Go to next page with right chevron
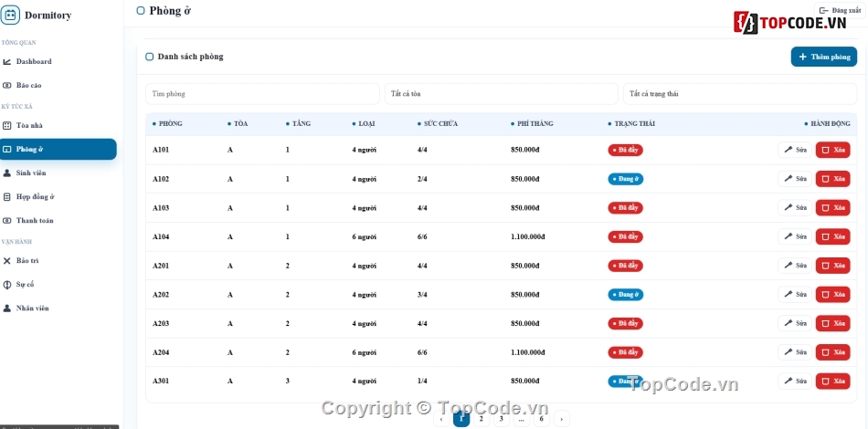This screenshot has width=868, height=429. coord(561,419)
